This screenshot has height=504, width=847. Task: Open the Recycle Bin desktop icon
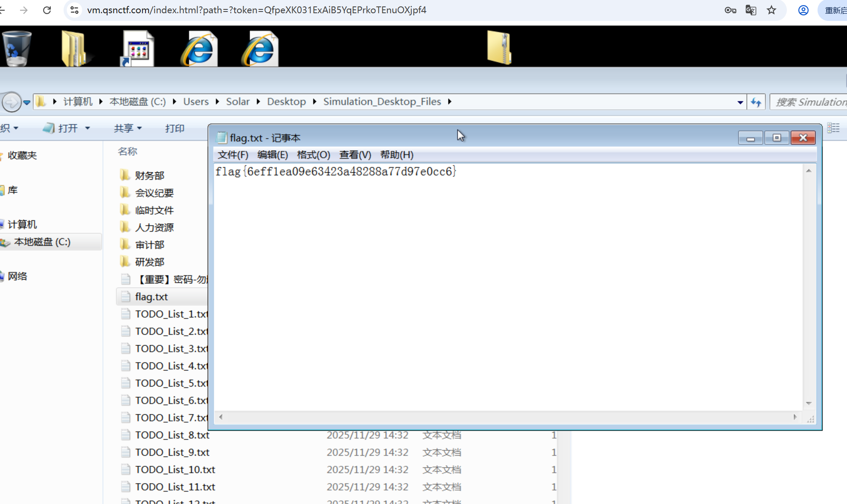point(17,49)
